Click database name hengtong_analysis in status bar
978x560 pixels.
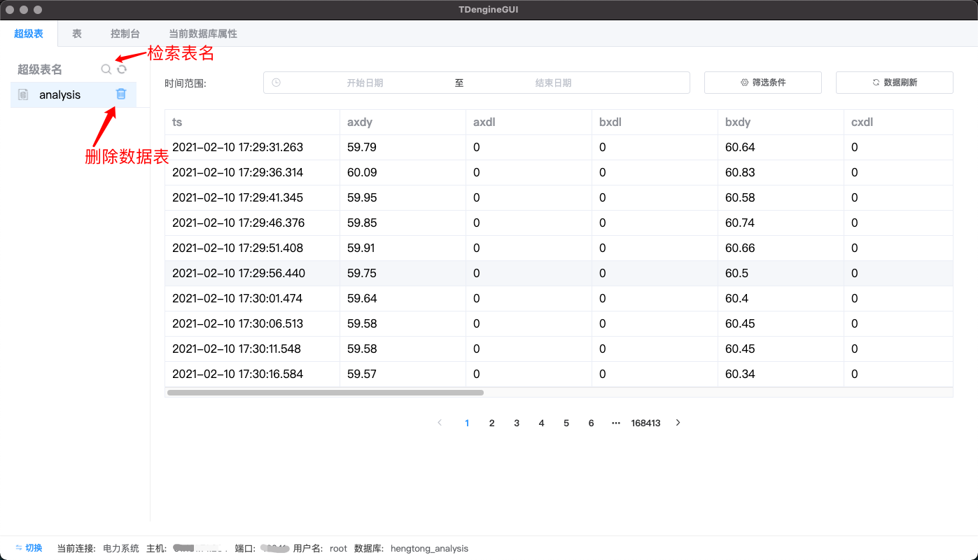(429, 548)
